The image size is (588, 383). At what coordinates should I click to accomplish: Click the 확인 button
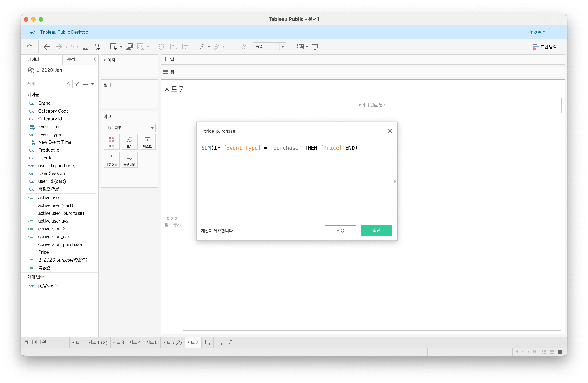[376, 230]
